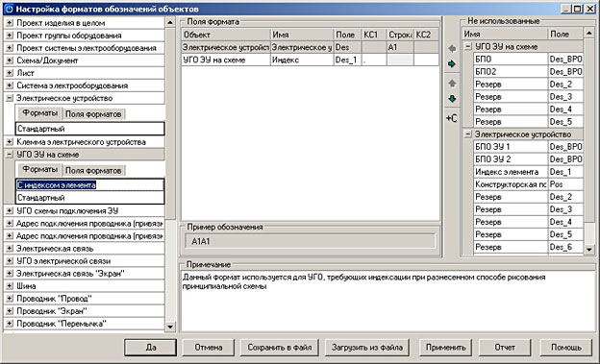Click the 'A1A1' example designation field
This screenshot has height=364, width=600.
[x=310, y=241]
